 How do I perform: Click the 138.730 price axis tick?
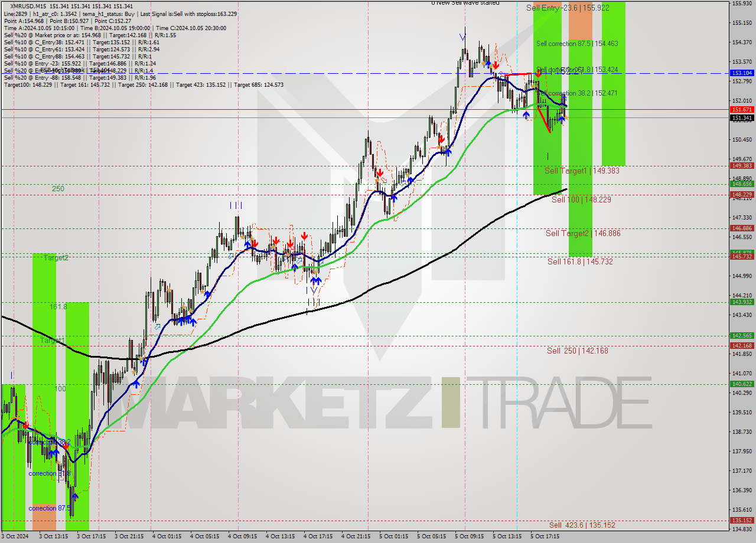[x=742, y=431]
